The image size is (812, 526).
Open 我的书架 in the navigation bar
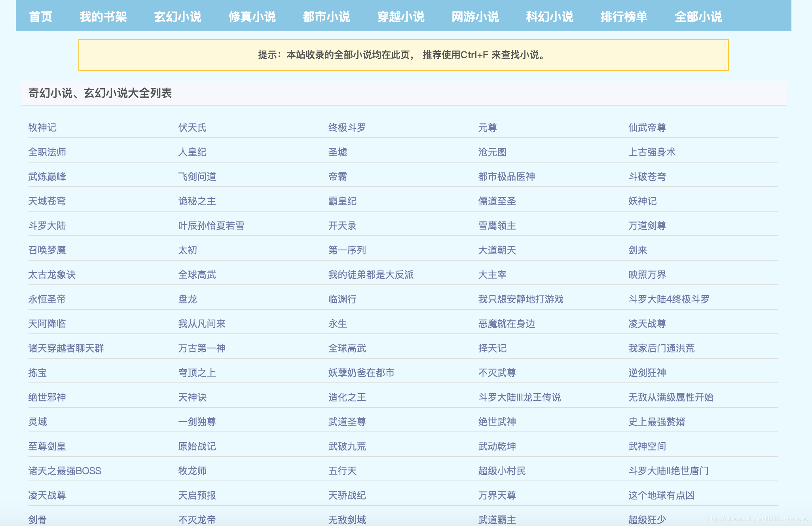point(103,17)
